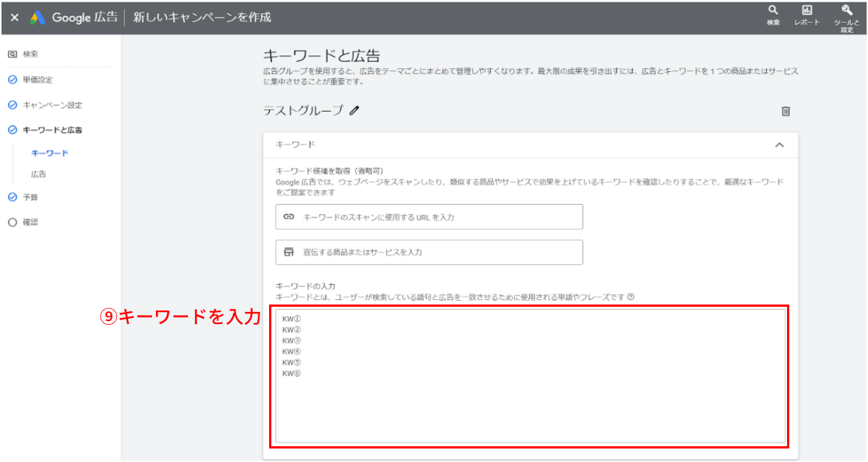Focus the URL scan input field

tap(429, 217)
